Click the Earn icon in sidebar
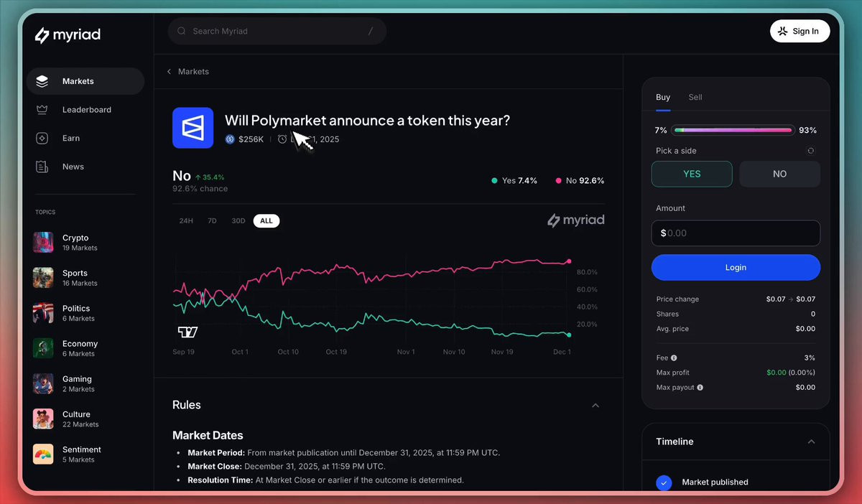 [x=42, y=138]
